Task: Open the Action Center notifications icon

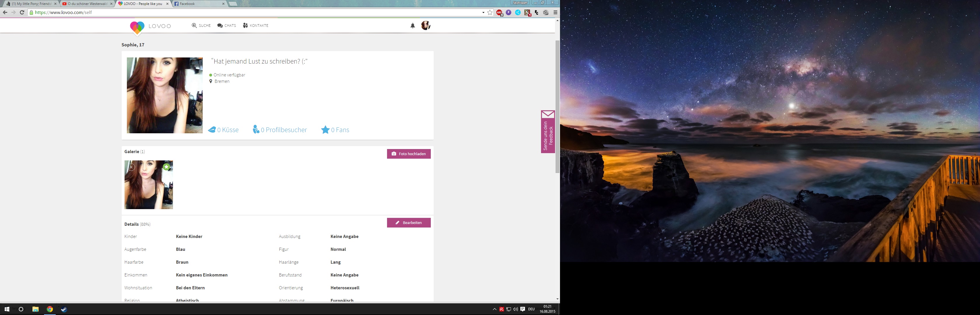Action: (x=523, y=309)
